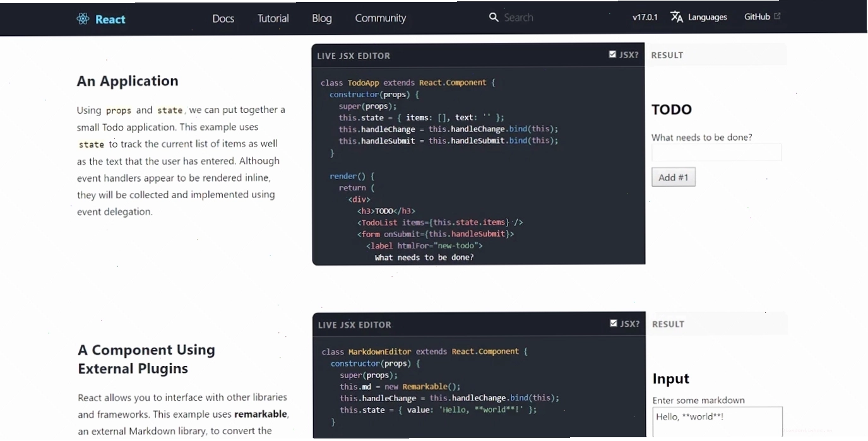Click the 'What needs to be done?' label

point(702,137)
